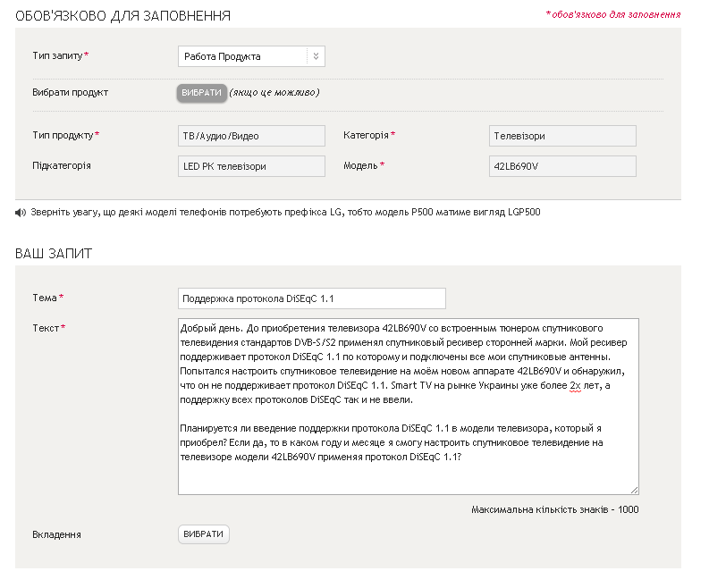Focus the Тема subject input field
The image size is (709, 588).
311,298
